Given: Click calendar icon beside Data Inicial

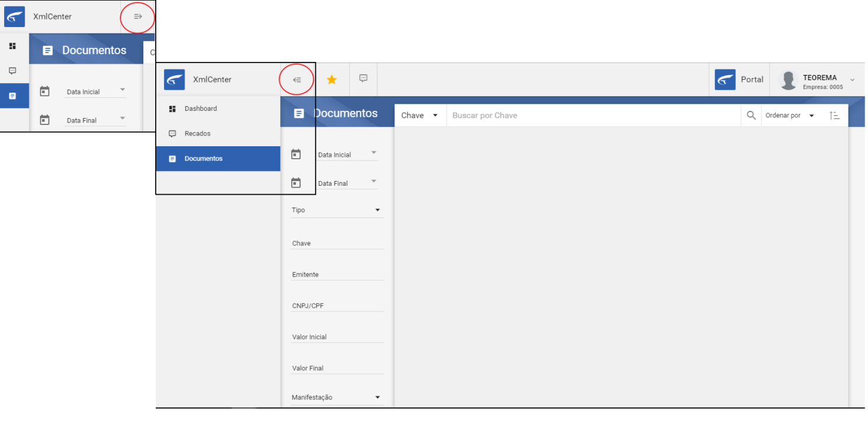Looking at the screenshot, I should click(296, 155).
